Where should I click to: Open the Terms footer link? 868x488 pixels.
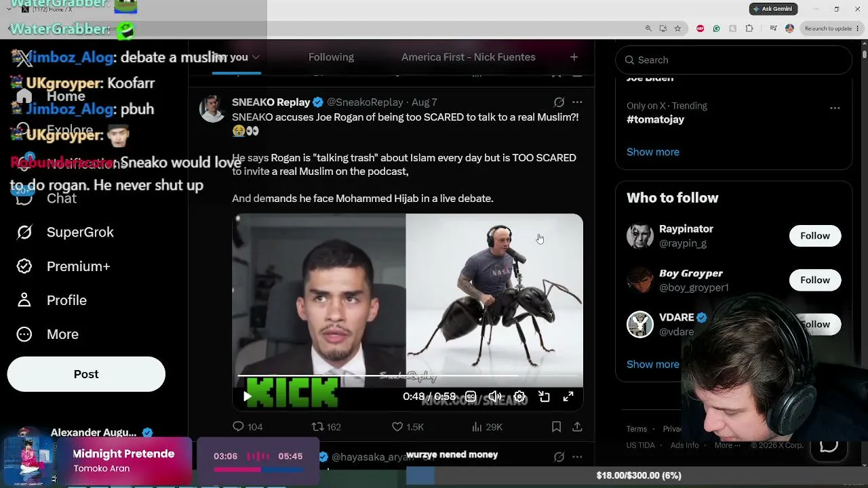pos(637,429)
